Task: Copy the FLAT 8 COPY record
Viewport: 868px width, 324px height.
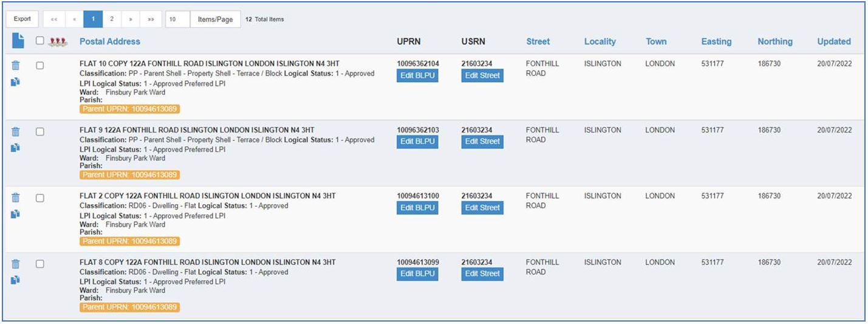Action: coord(16,280)
